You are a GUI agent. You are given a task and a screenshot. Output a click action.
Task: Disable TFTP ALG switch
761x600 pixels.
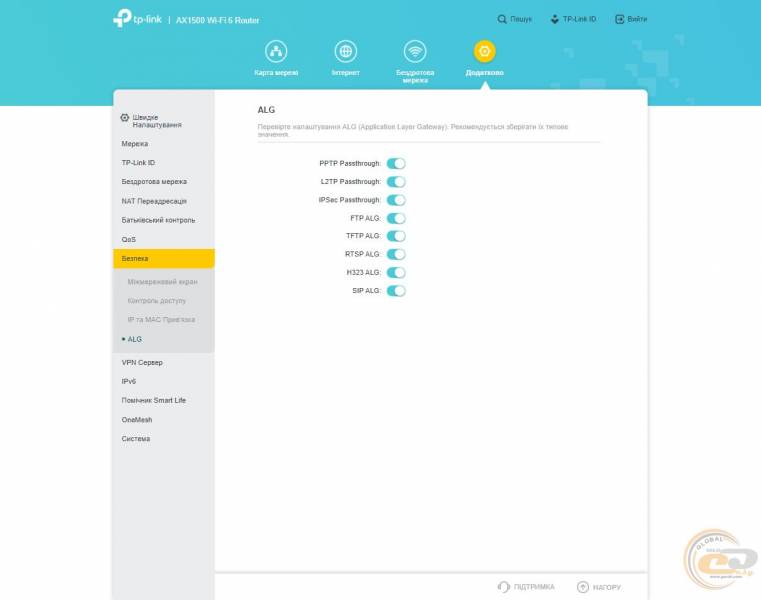coord(396,236)
